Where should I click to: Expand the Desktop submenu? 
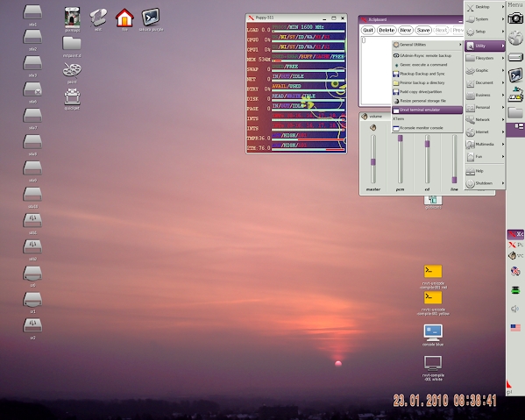[x=485, y=7]
